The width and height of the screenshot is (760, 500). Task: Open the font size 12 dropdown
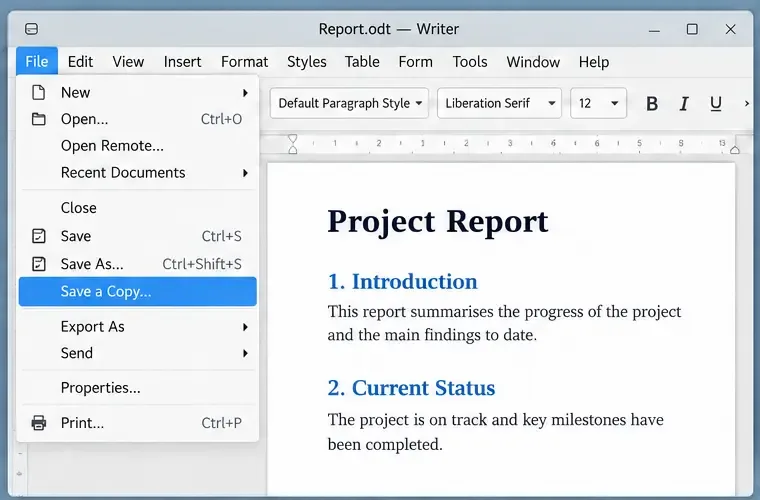[x=598, y=103]
